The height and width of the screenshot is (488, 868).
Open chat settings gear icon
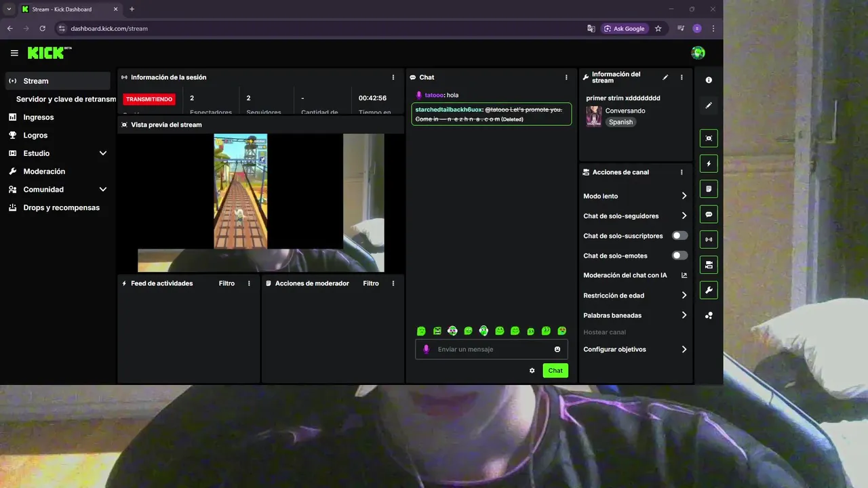(532, 371)
